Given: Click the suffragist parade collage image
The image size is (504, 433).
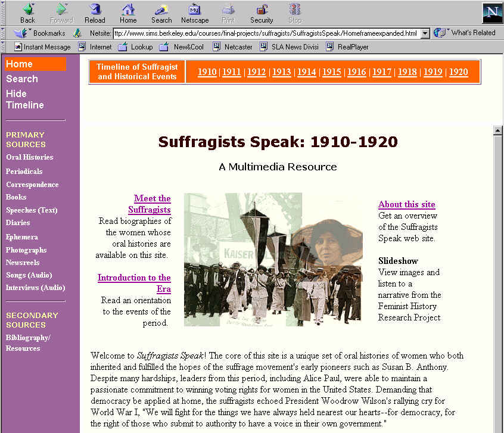Looking at the screenshot, I should [x=273, y=260].
